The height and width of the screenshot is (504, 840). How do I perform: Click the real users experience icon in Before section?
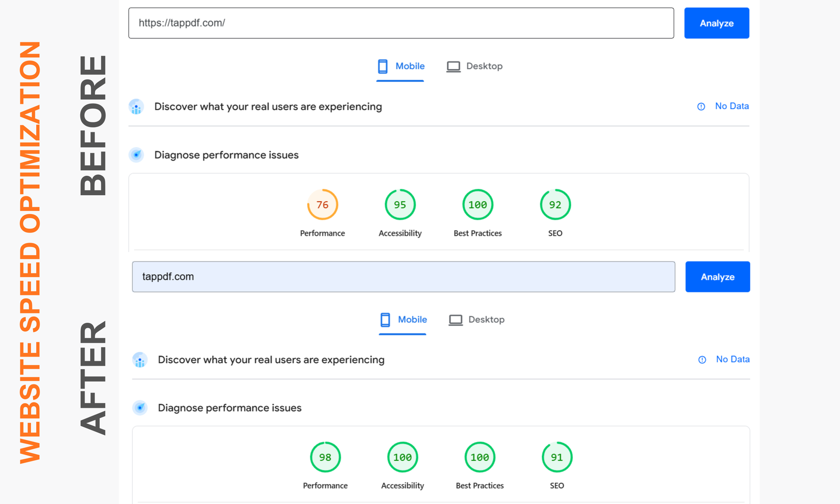136,107
